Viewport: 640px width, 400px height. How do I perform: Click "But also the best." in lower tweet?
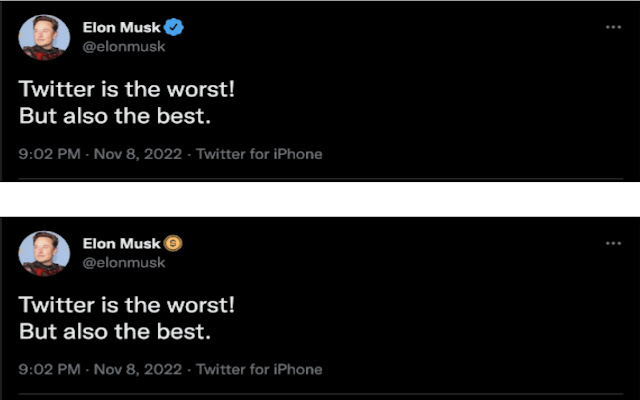pos(115,330)
